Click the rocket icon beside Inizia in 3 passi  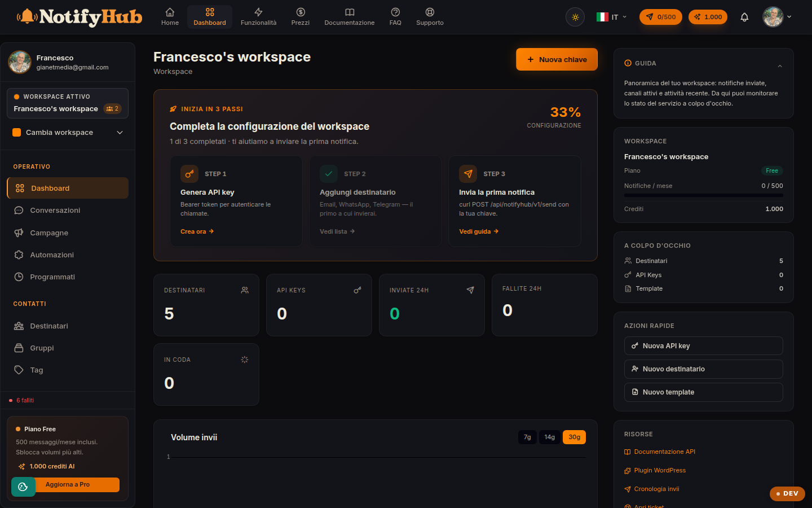click(173, 109)
